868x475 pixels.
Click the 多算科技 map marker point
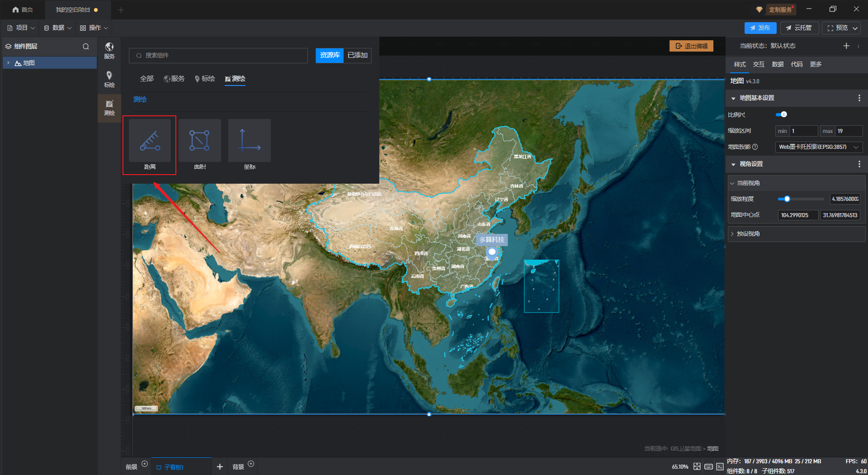tap(492, 252)
